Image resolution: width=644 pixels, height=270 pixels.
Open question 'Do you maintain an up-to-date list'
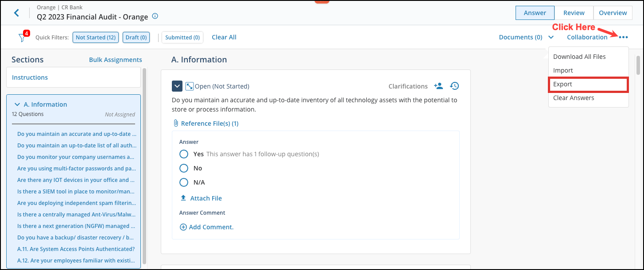tap(77, 146)
